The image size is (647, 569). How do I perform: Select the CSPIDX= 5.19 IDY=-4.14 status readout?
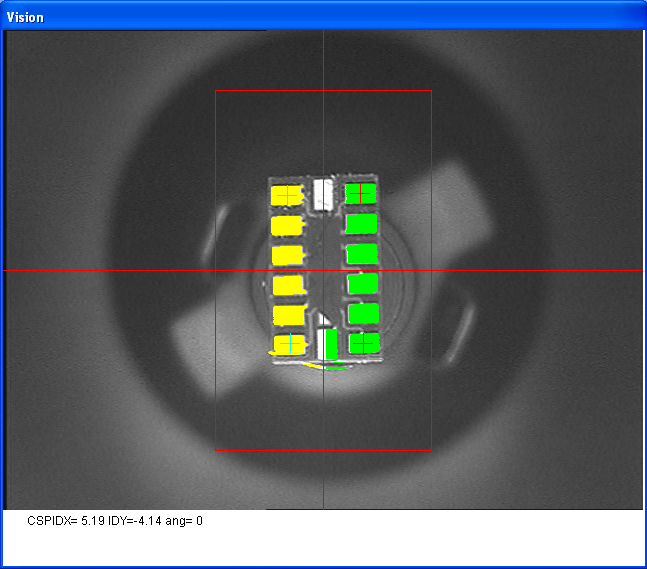tap(115, 521)
